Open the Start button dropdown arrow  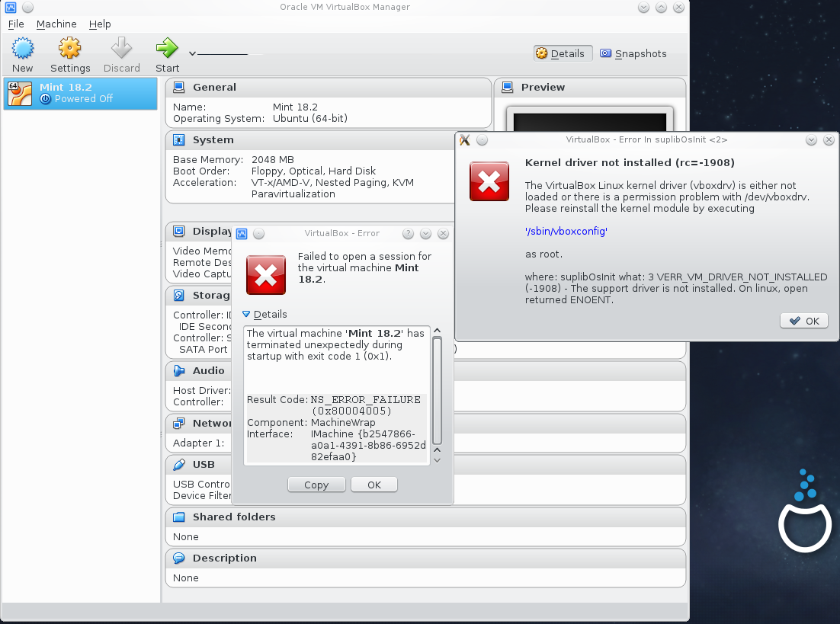192,53
